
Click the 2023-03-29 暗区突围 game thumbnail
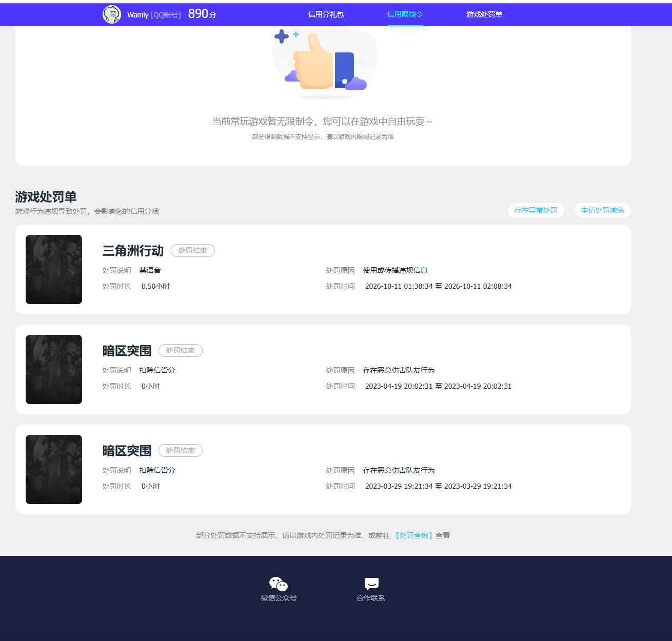(54, 469)
